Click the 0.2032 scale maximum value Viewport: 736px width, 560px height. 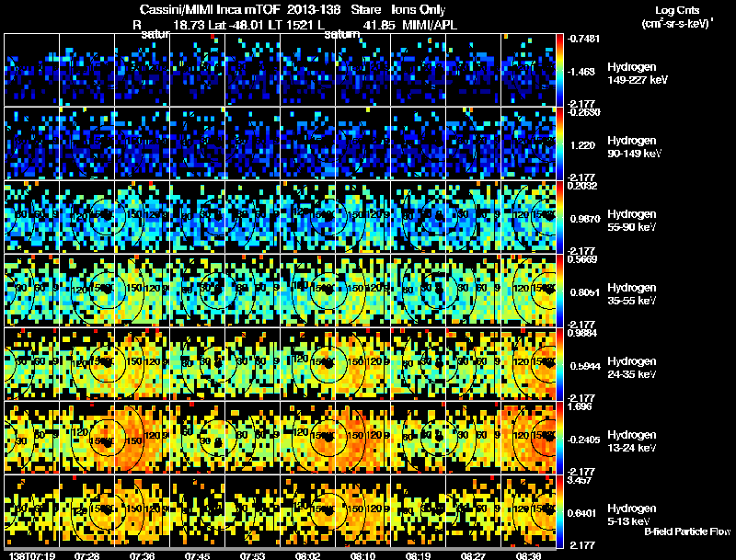pos(582,186)
